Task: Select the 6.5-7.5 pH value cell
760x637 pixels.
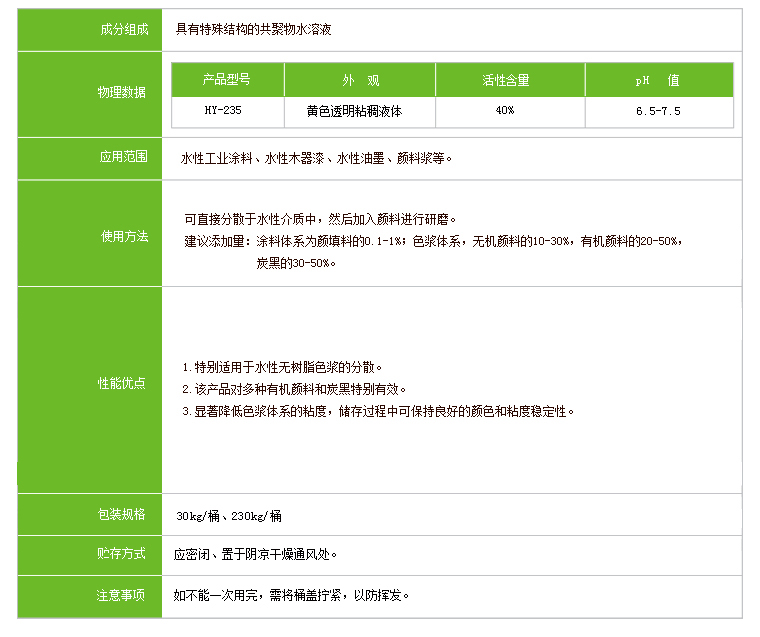Action: pos(658,111)
